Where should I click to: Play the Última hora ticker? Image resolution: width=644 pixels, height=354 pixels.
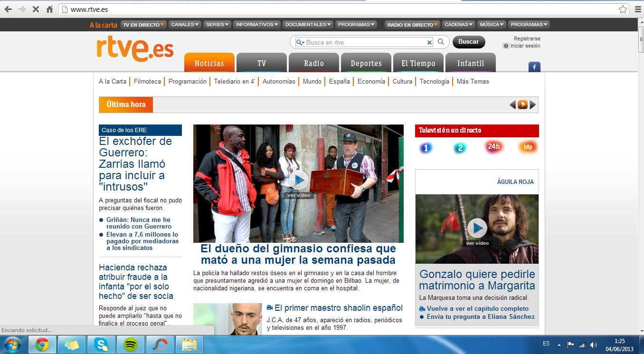[x=522, y=105]
